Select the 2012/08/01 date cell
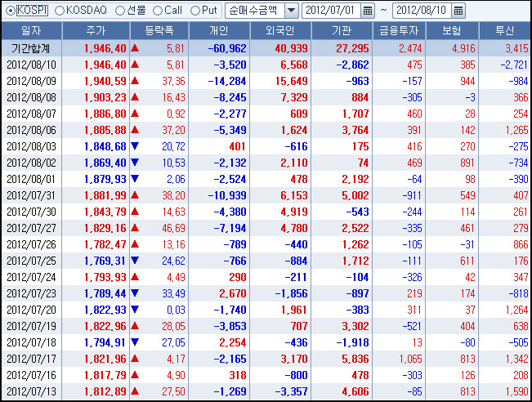The image size is (532, 402). pyautogui.click(x=31, y=179)
